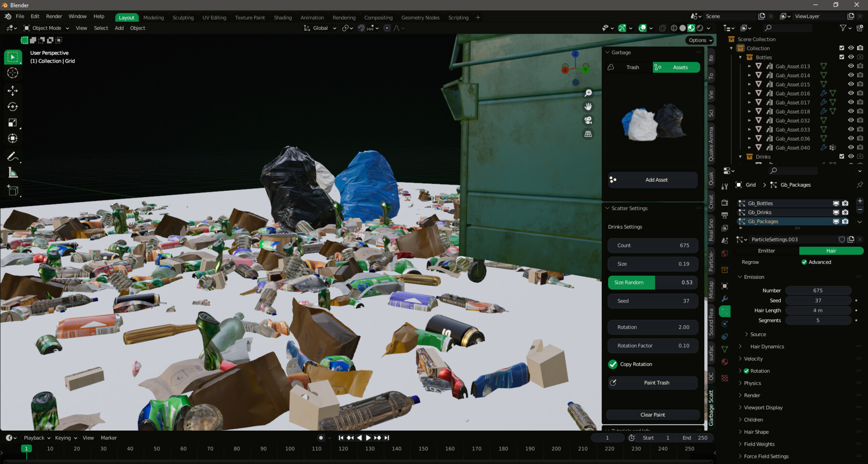Open the Render menu
868x464 pixels.
54,16
